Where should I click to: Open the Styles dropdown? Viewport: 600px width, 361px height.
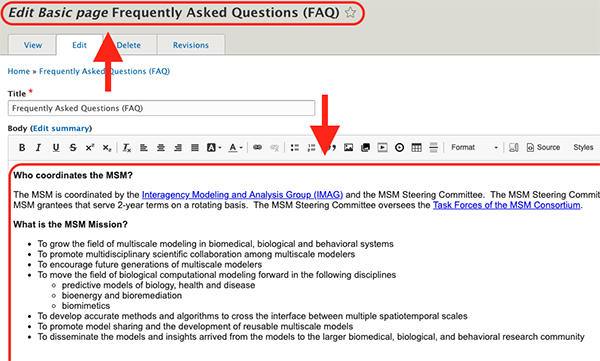point(584,147)
